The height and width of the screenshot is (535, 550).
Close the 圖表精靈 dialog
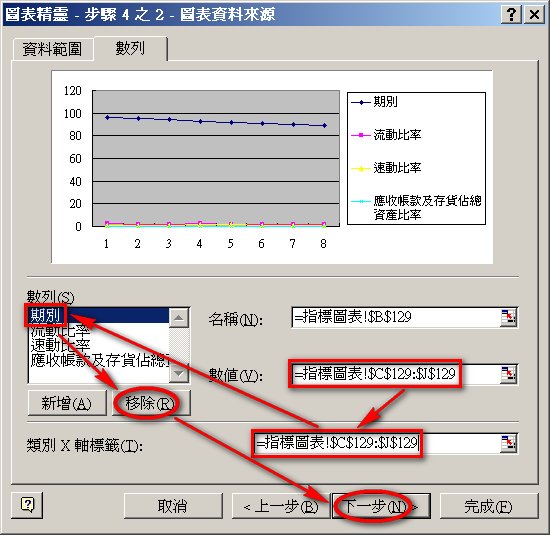534,15
